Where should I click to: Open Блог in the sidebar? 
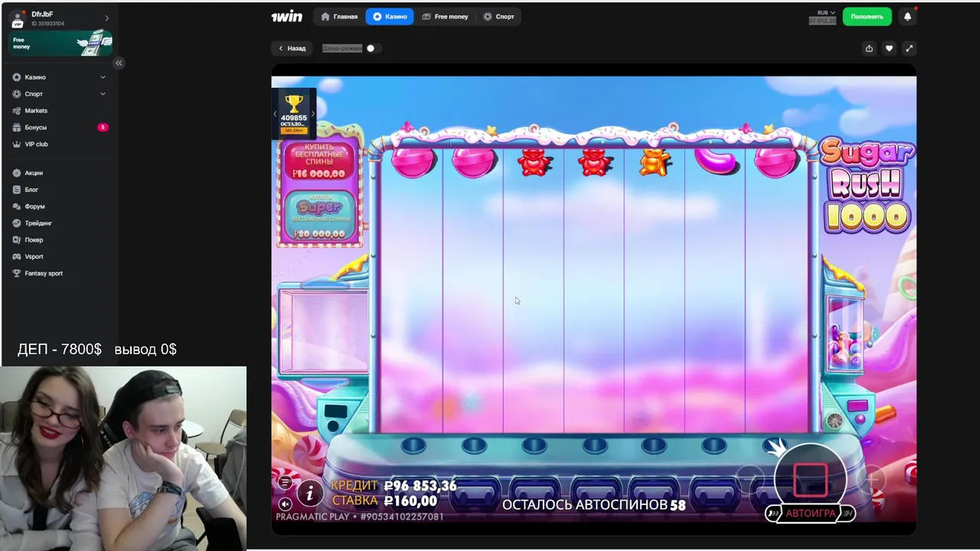tap(31, 190)
